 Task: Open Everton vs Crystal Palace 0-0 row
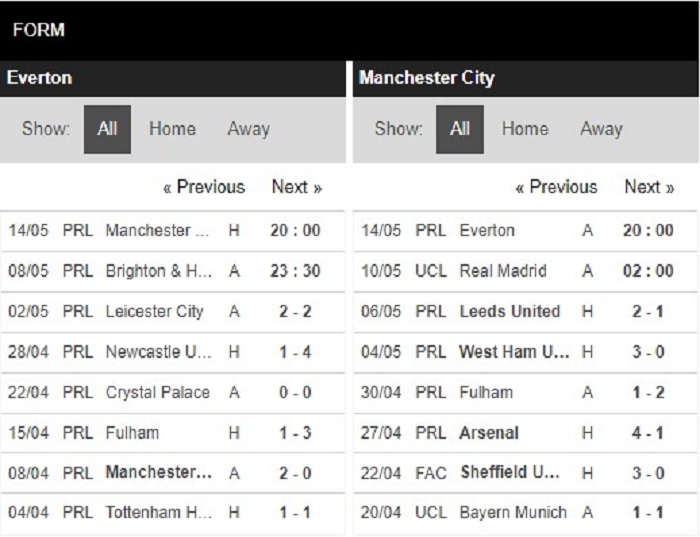172,393
